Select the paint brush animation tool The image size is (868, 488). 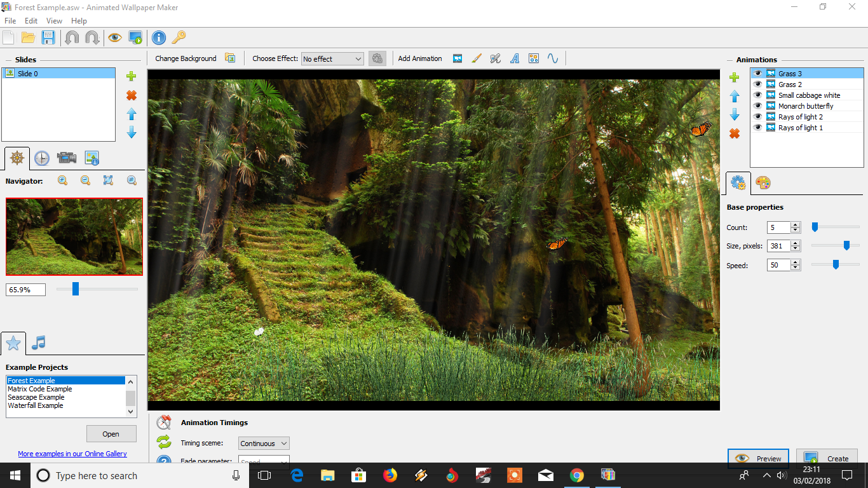[477, 58]
